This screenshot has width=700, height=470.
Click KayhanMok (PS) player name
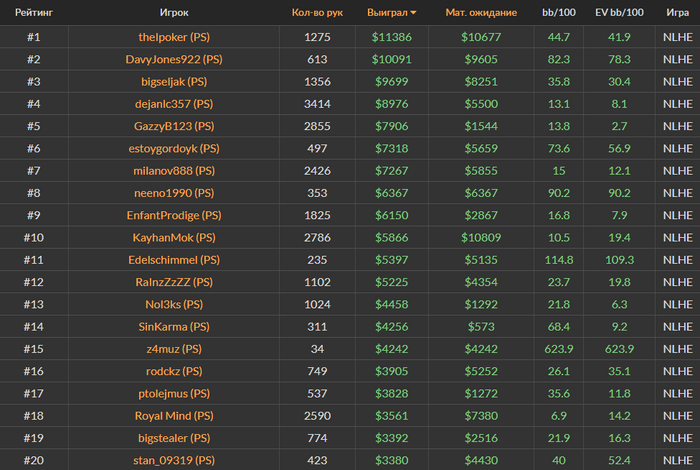click(x=174, y=238)
